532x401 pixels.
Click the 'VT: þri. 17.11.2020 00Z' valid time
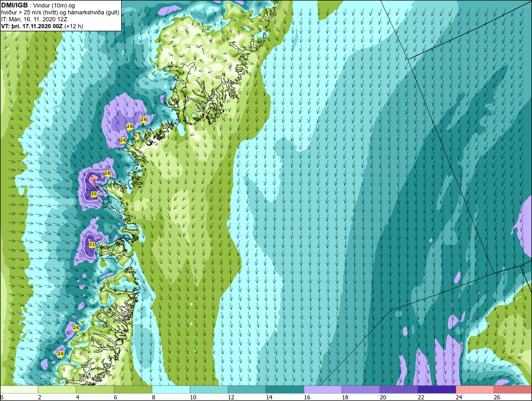[32, 26]
